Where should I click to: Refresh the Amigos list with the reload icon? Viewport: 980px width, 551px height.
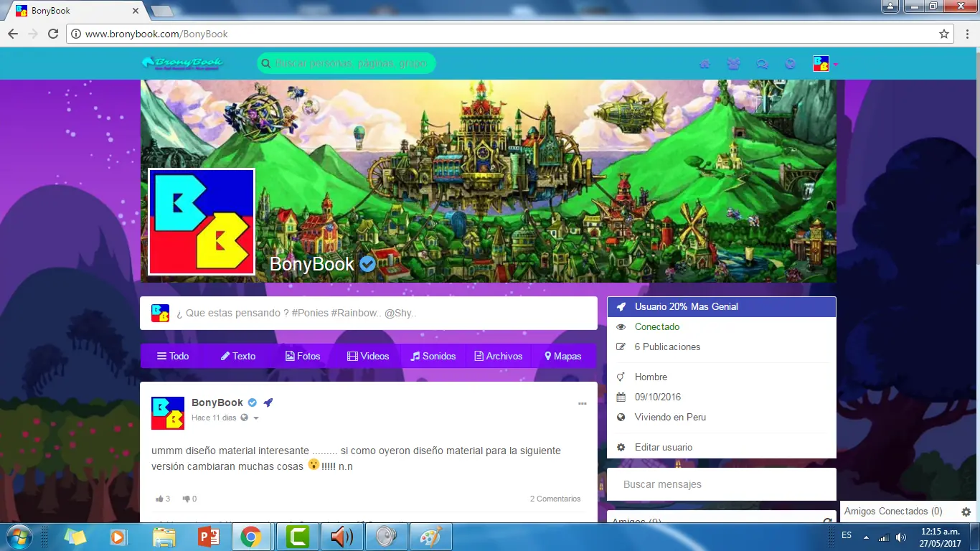pos(827,522)
